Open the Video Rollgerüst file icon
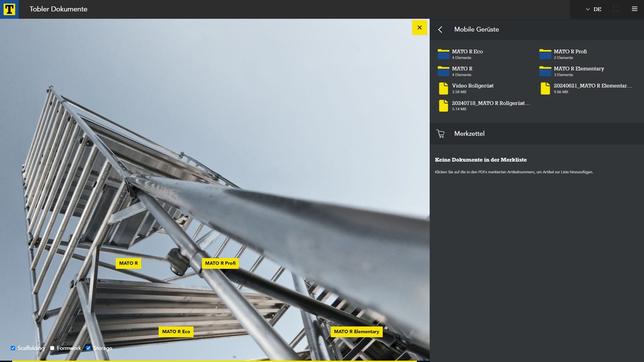The height and width of the screenshot is (362, 644). [x=443, y=88]
